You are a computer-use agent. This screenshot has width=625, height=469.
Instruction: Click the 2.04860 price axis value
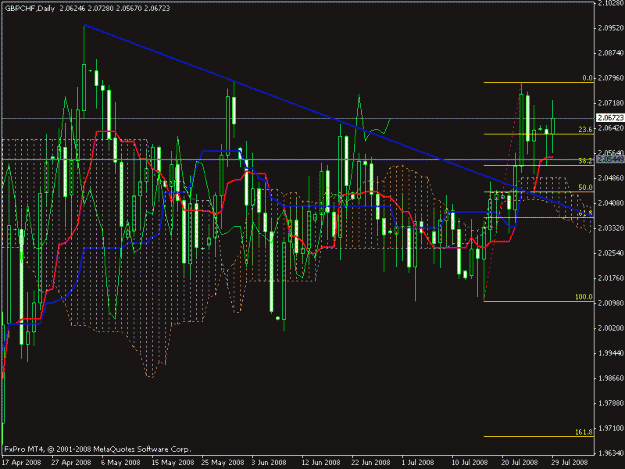611,178
